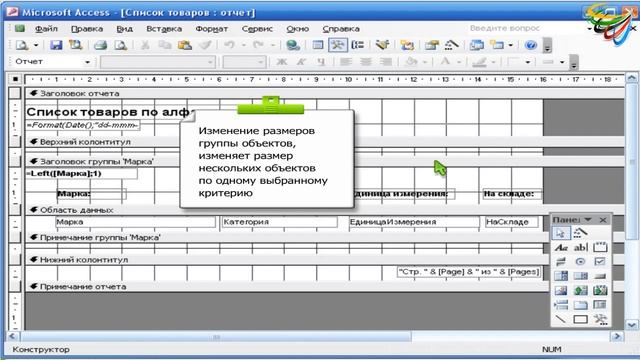Image resolution: width=640 pixels, height=360 pixels.
Task: Select the Page Break tool in toolbox
Action: point(561,304)
